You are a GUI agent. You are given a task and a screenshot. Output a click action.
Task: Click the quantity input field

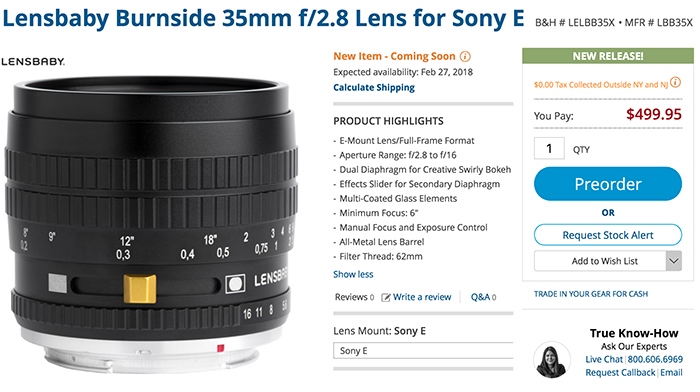pyautogui.click(x=549, y=148)
